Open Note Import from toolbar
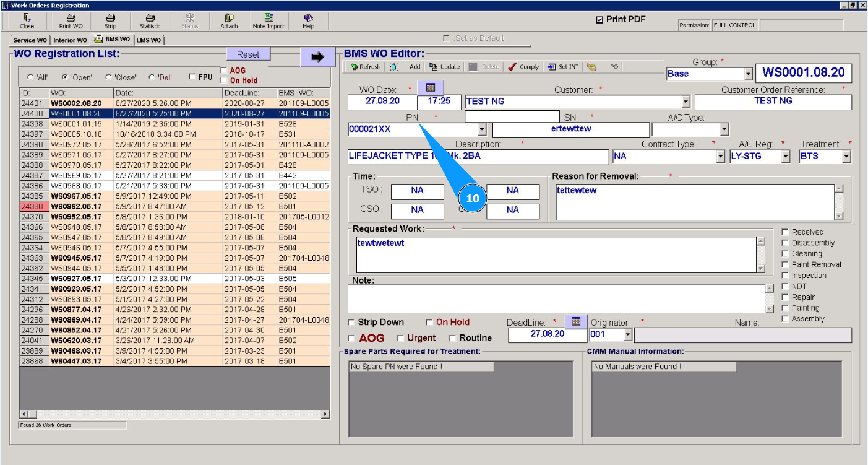The width and height of the screenshot is (868, 465). click(269, 21)
